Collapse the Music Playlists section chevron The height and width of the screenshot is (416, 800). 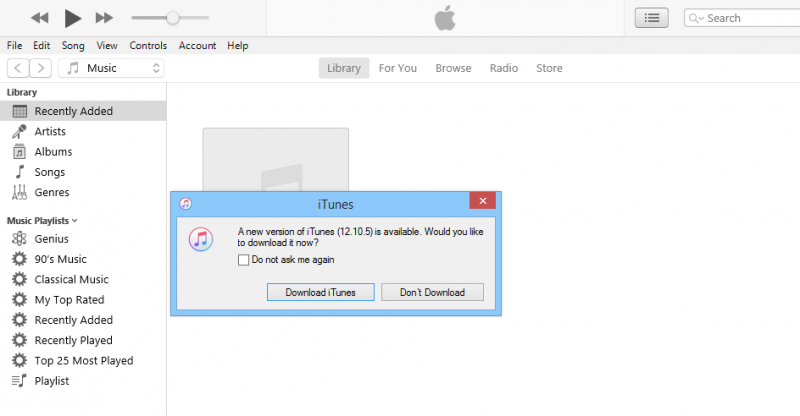pos(75,221)
